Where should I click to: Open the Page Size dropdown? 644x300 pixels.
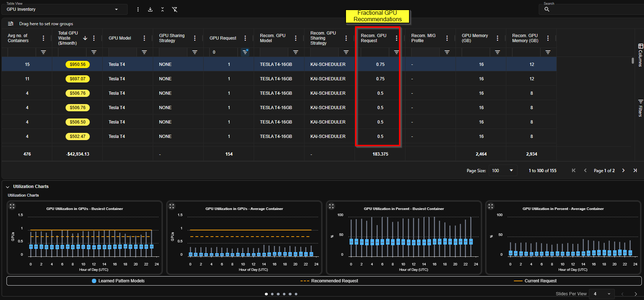[503, 170]
